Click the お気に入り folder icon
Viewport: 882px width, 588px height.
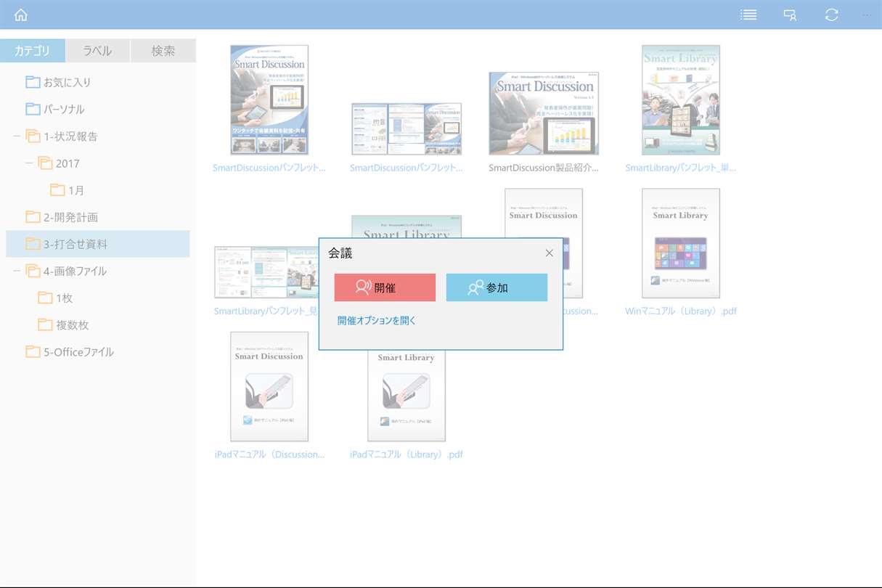(x=33, y=82)
